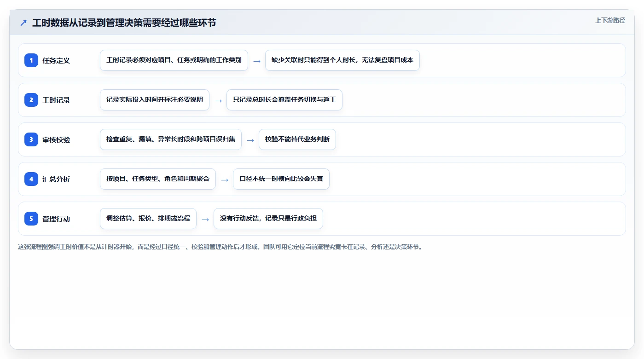
Task: Click box 记录实际投入时间并标注必要说明
Action: 155,100
